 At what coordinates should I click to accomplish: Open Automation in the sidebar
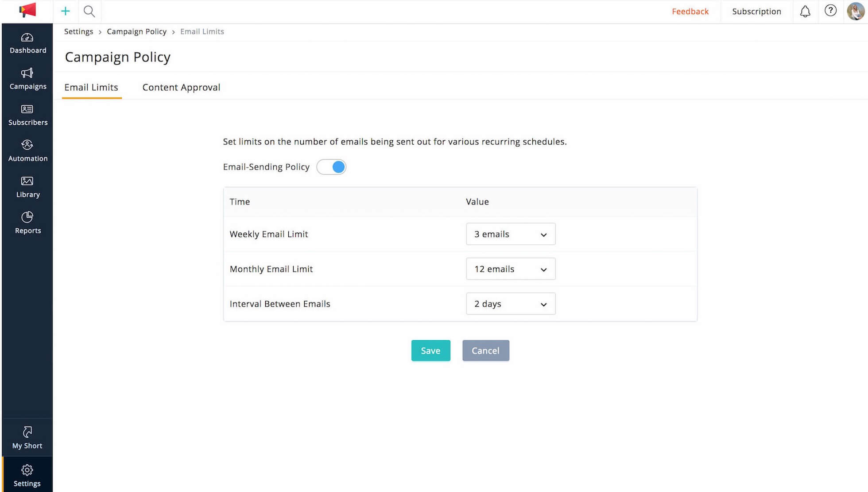pyautogui.click(x=27, y=151)
